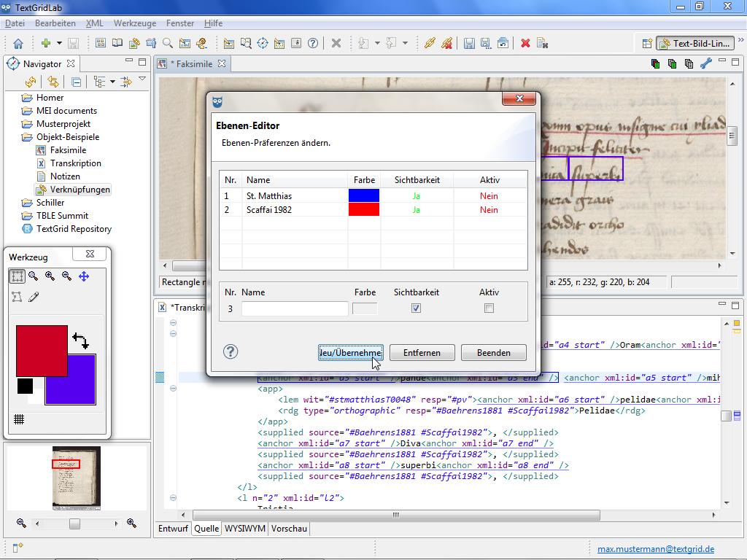Swap foreground and background colors arrow icon
This screenshot has width=747, height=560.
[x=80, y=340]
